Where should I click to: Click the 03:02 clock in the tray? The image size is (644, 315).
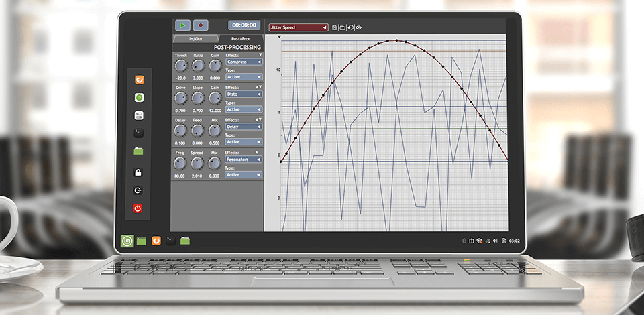(x=515, y=241)
